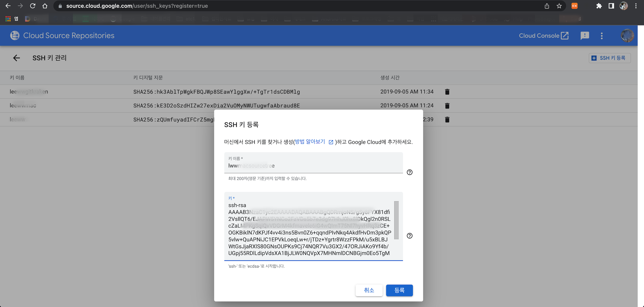Screen dimensions: 644x307
Task: Delete the leewwmac key with trash icon
Action: [447, 106]
